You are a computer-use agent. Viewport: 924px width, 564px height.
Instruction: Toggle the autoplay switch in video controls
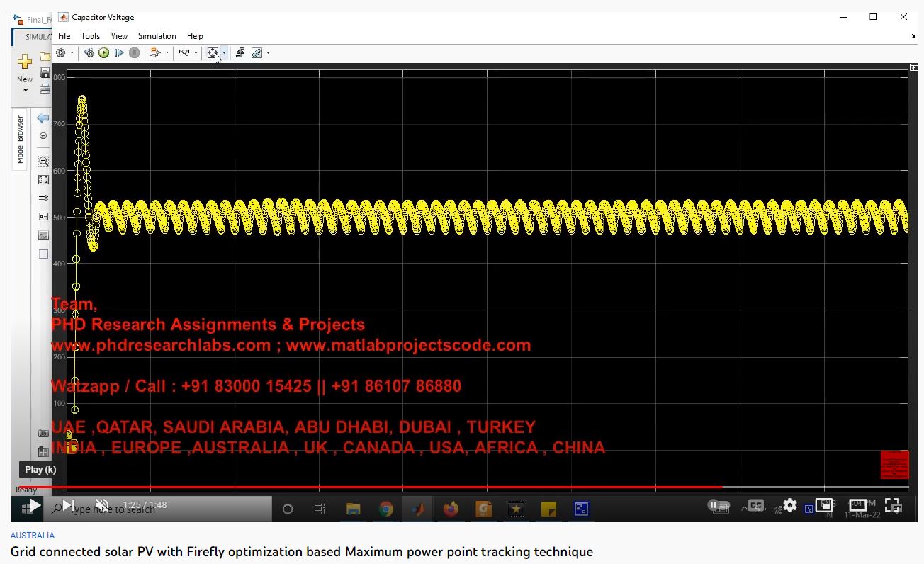719,506
